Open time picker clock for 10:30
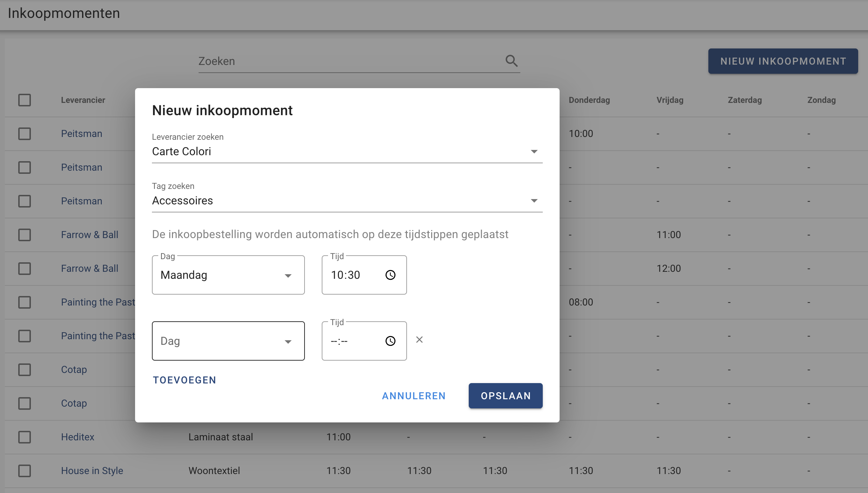The height and width of the screenshot is (493, 868). [390, 275]
